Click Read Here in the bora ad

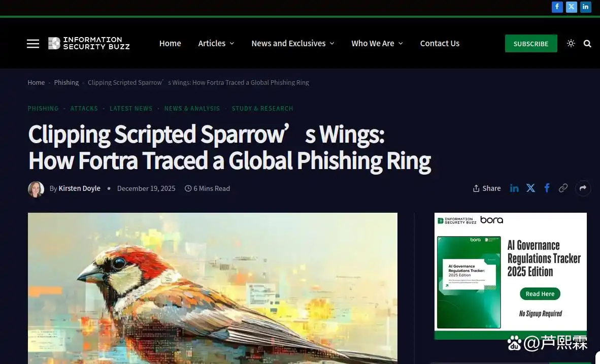[540, 293]
